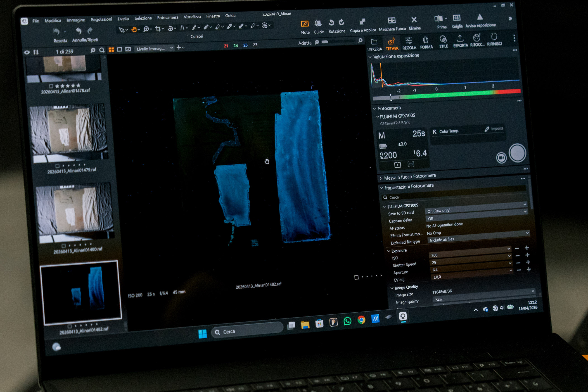Toggle the viewer eye visibility icon
588x392 pixels.
click(27, 52)
